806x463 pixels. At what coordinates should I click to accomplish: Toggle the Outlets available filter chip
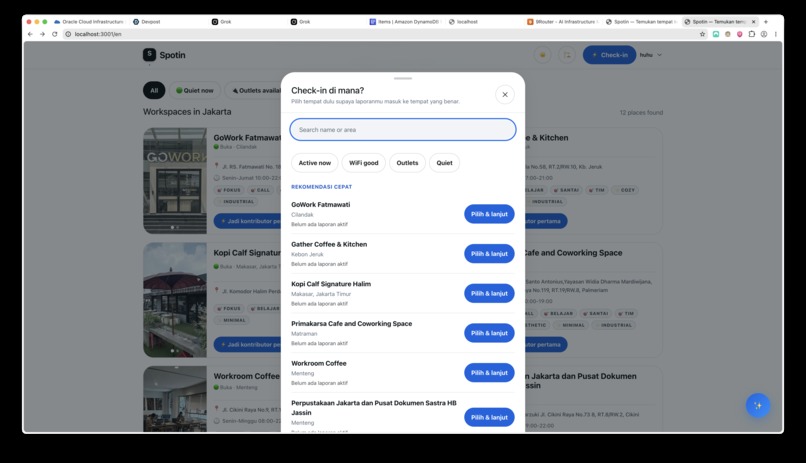point(255,90)
